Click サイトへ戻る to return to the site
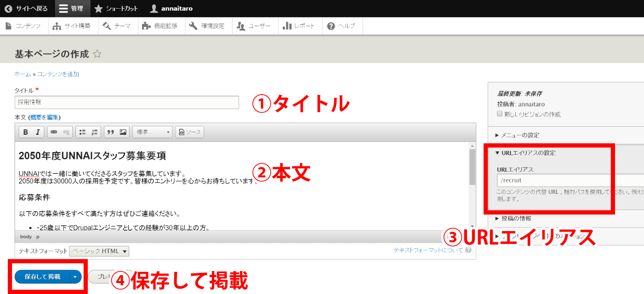The image size is (644, 294). (x=26, y=8)
